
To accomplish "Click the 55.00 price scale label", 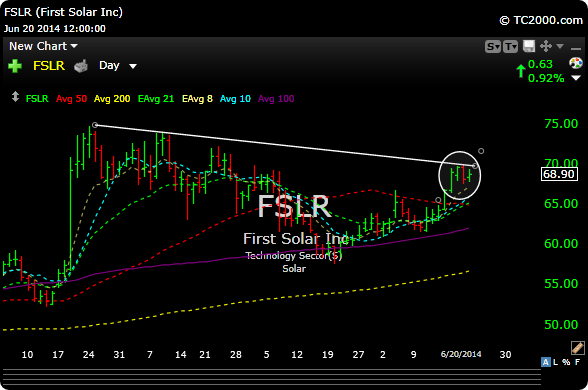I will (561, 284).
